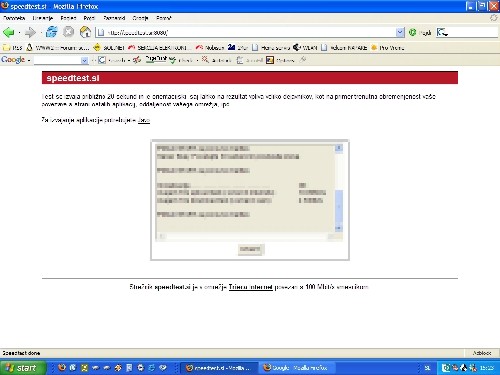
Task: Click the applet scrollbar up arrow
Action: pos(339,148)
